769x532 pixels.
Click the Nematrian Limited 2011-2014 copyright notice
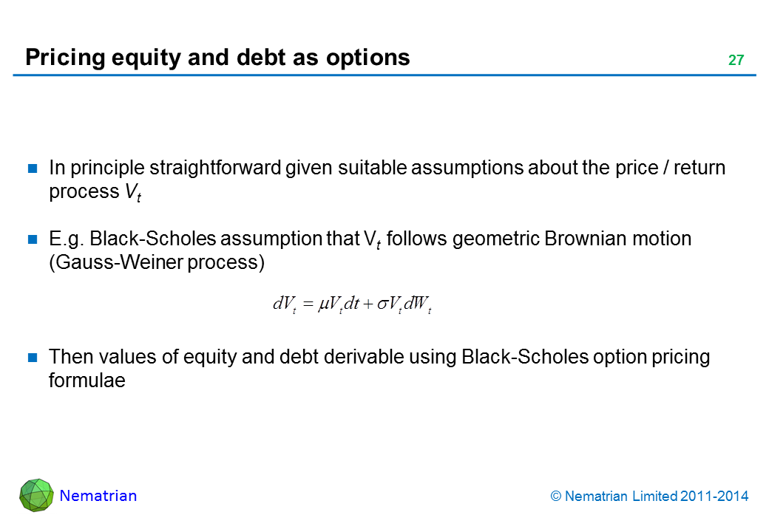point(650,497)
